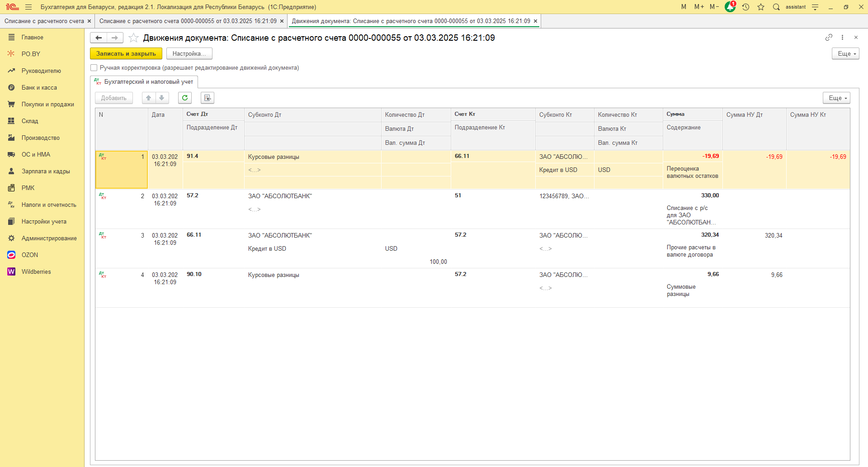The image size is (868, 467).
Task: Click the Записать и закрыть button
Action: point(126,53)
